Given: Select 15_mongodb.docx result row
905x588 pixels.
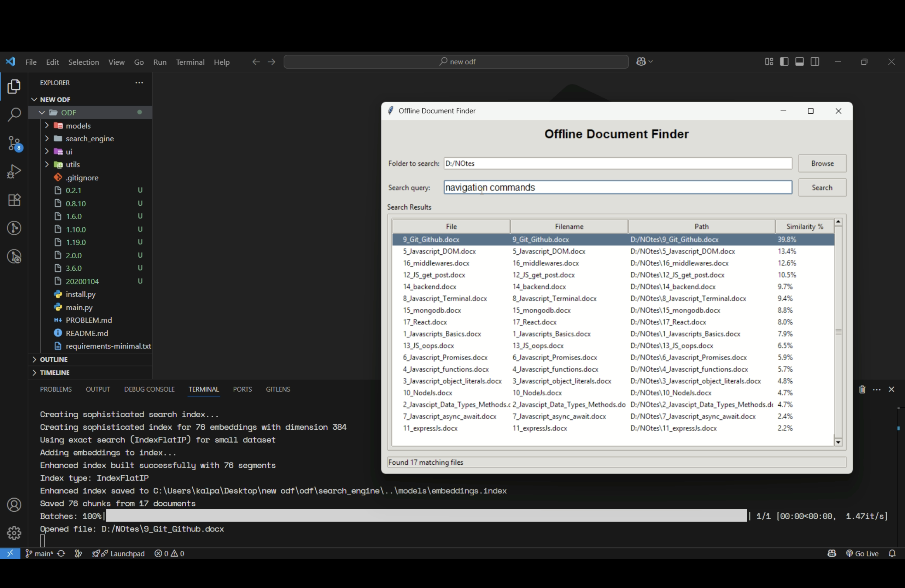Looking at the screenshot, I should (613, 310).
